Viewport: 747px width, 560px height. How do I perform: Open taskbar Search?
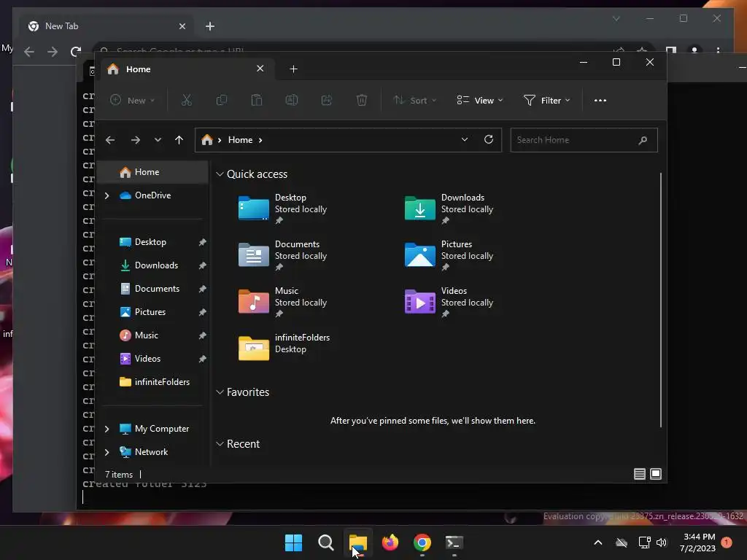coord(326,542)
